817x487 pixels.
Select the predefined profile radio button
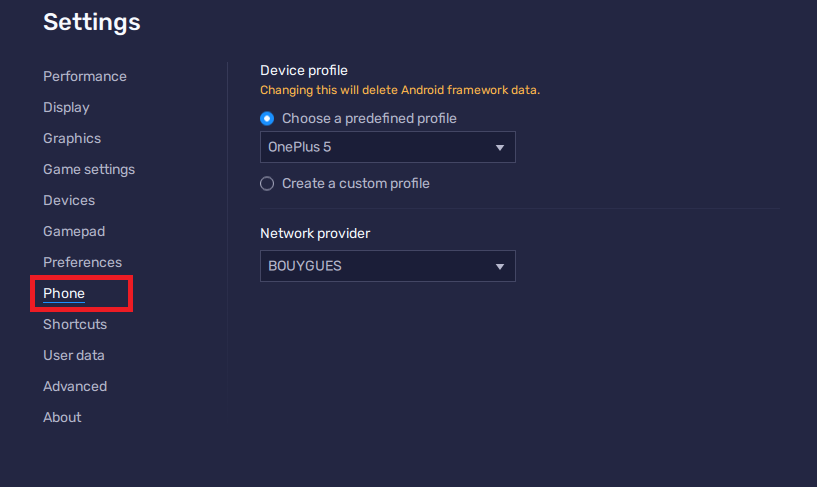tap(267, 118)
